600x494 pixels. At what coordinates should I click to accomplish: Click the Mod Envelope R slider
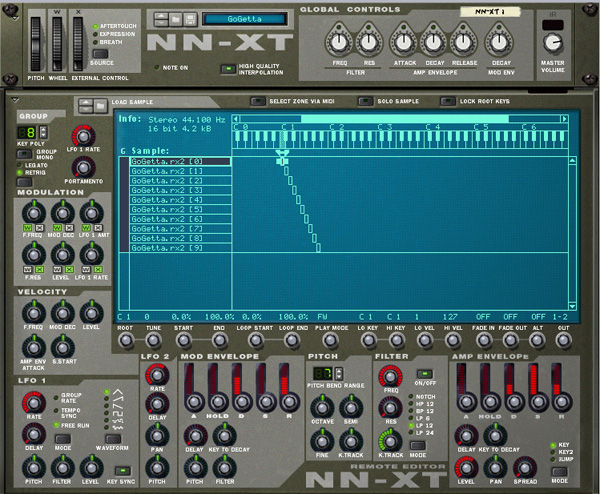tap(289, 402)
